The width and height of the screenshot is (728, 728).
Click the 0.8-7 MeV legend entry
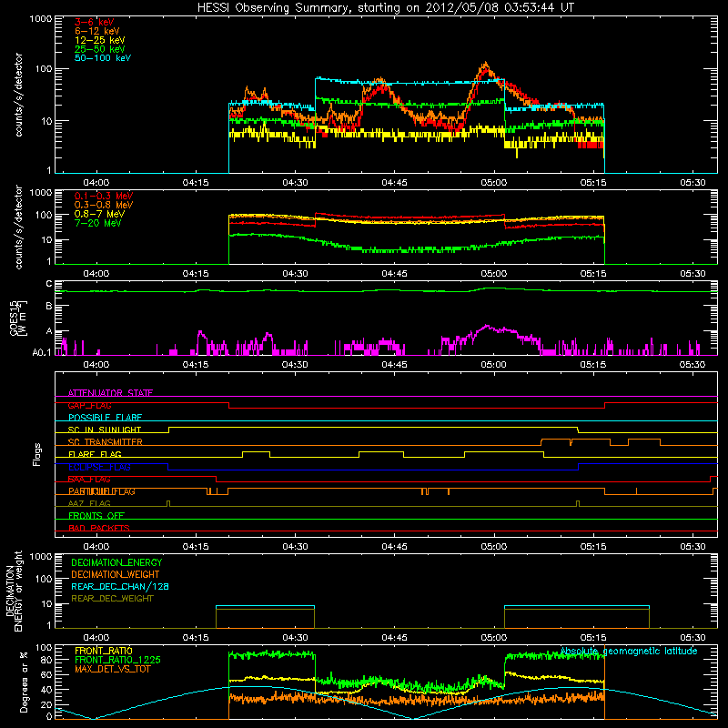click(x=99, y=214)
